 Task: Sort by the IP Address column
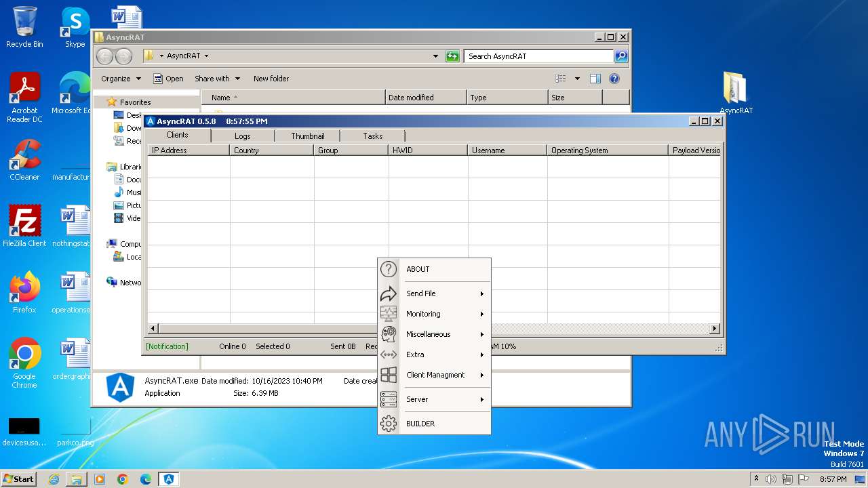[189, 150]
